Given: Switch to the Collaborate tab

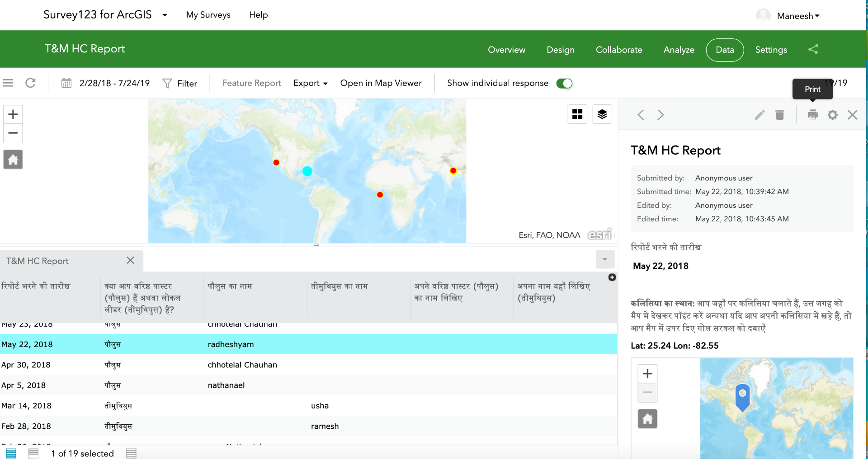Looking at the screenshot, I should pos(619,50).
